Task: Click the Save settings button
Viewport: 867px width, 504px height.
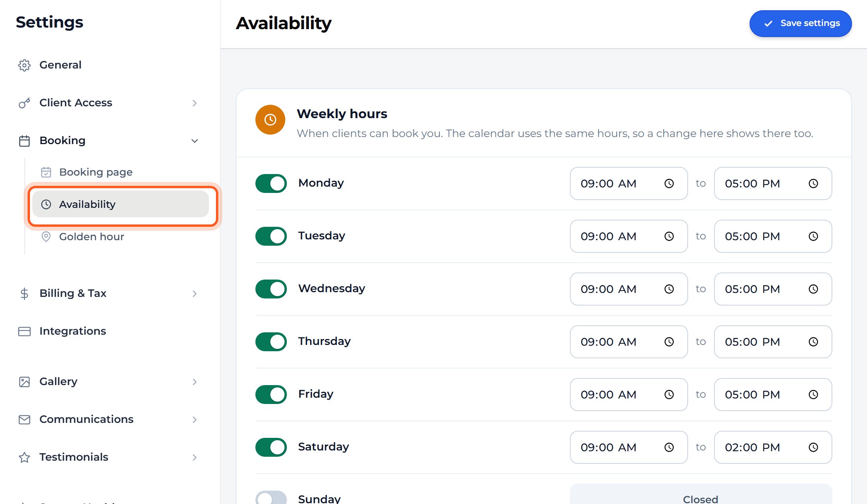Action: pos(800,24)
